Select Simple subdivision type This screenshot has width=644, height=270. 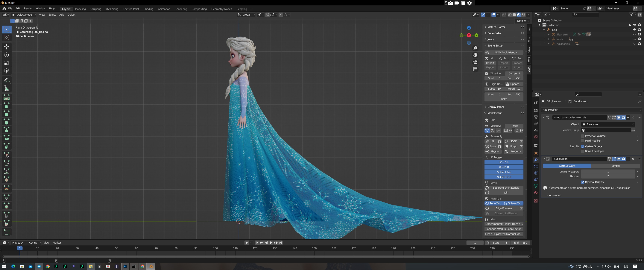(x=615, y=166)
